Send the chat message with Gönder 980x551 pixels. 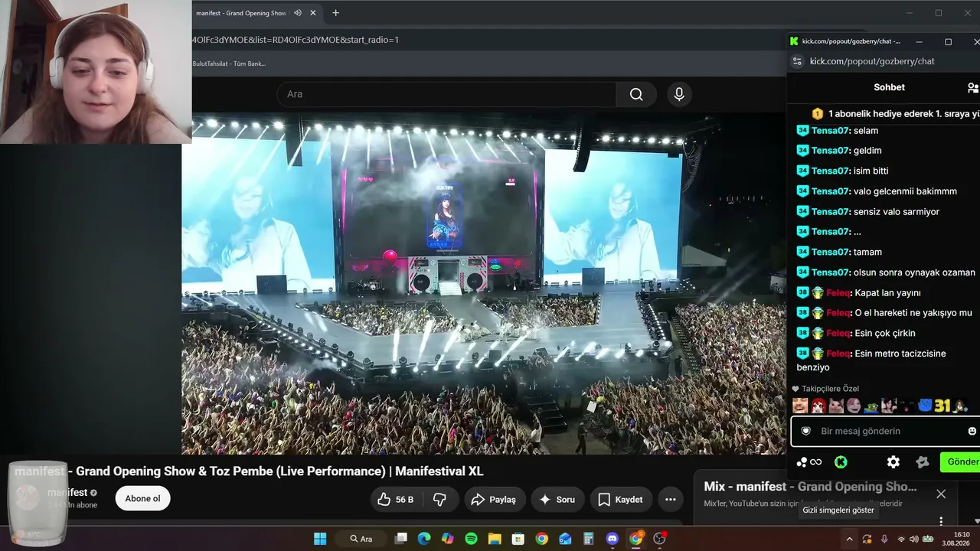962,461
